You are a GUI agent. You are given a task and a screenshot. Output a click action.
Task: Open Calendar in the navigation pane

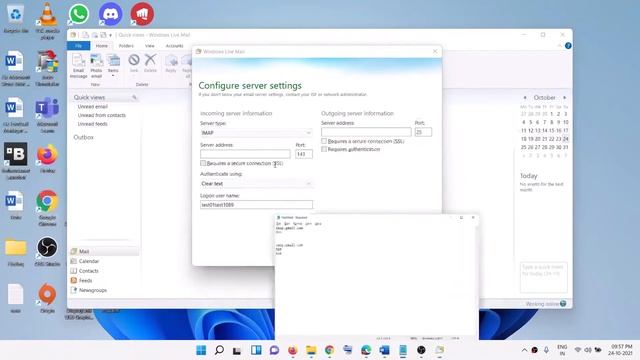click(x=89, y=261)
